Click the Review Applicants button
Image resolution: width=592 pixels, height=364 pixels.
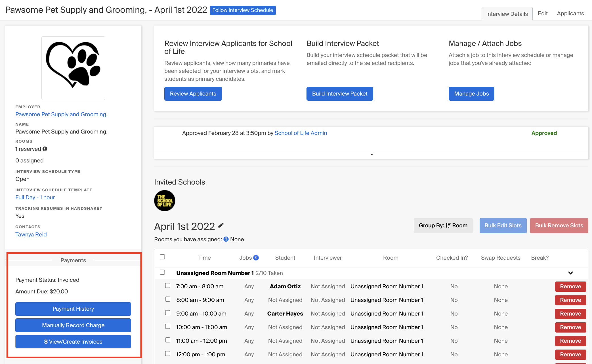click(x=193, y=94)
